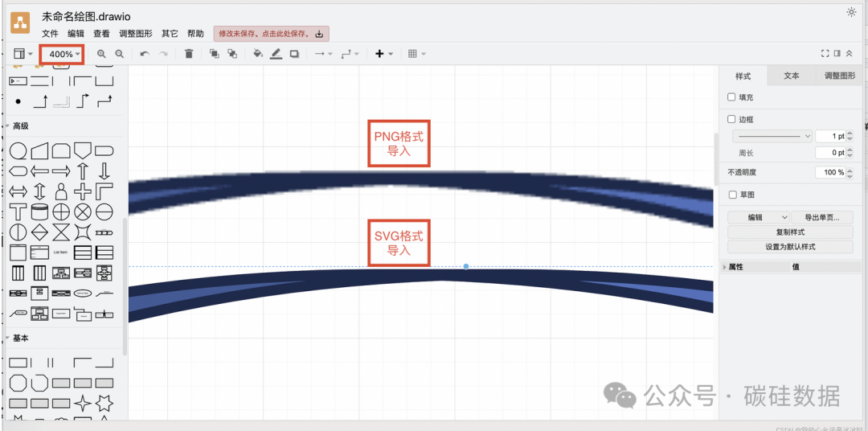Click the bring to front icon
Screen dimensions: 868x431
coord(214,54)
